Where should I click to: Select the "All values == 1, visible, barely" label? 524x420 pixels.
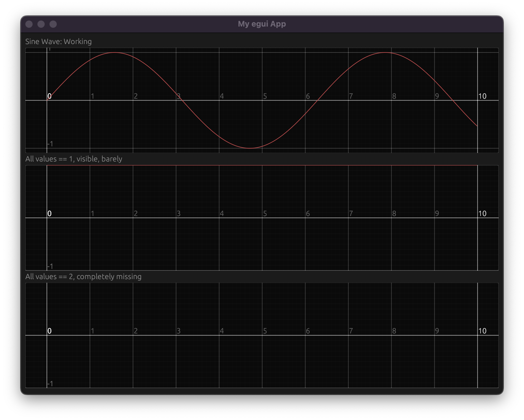(x=74, y=159)
